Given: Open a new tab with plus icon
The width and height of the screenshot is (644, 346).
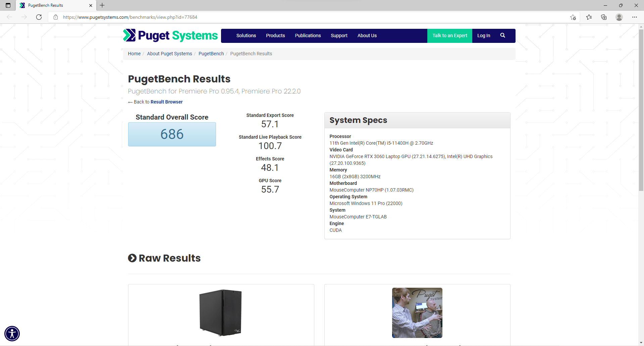Looking at the screenshot, I should coord(102,5).
